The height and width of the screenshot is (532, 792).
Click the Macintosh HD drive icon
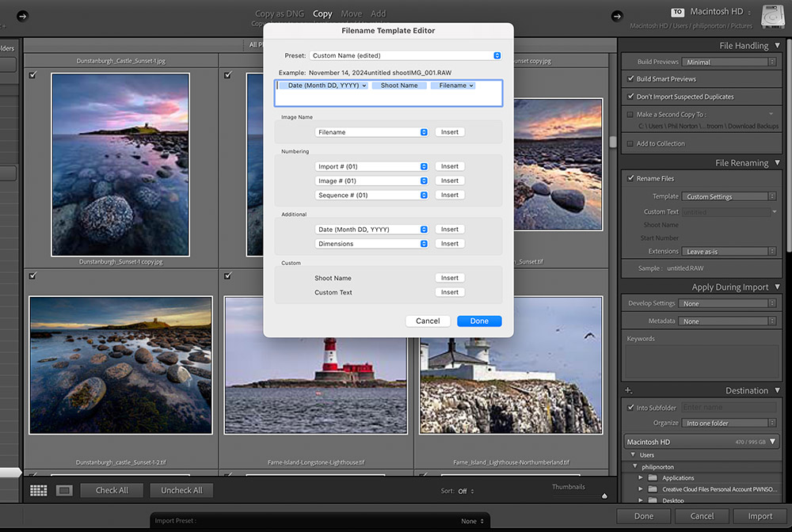pyautogui.click(x=772, y=17)
